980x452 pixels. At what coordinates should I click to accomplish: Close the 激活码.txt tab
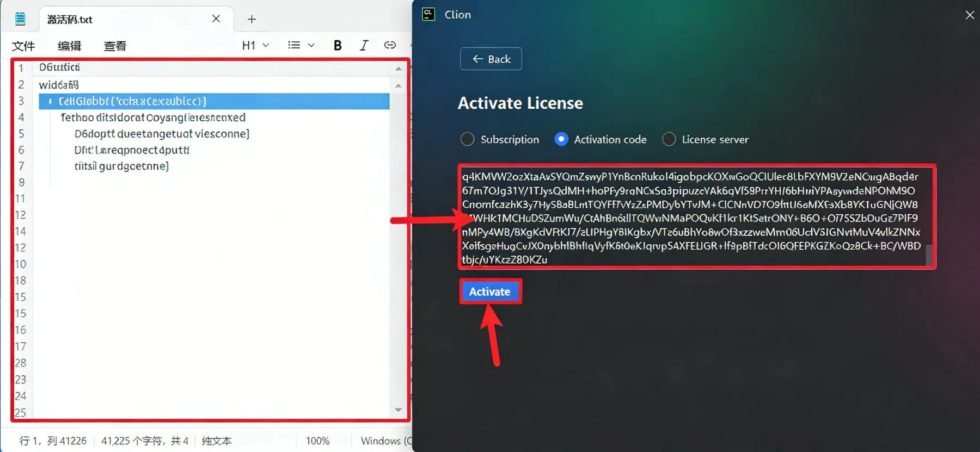[x=216, y=19]
